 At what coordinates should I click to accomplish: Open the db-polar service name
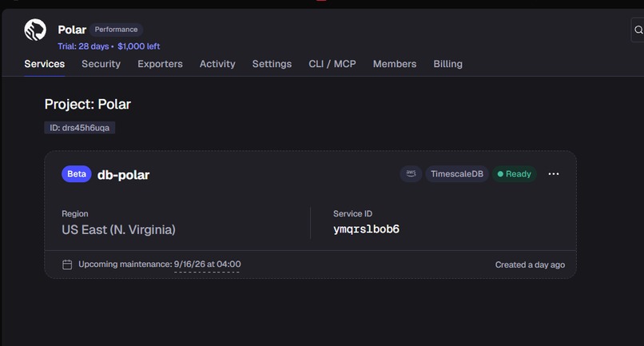tap(123, 175)
